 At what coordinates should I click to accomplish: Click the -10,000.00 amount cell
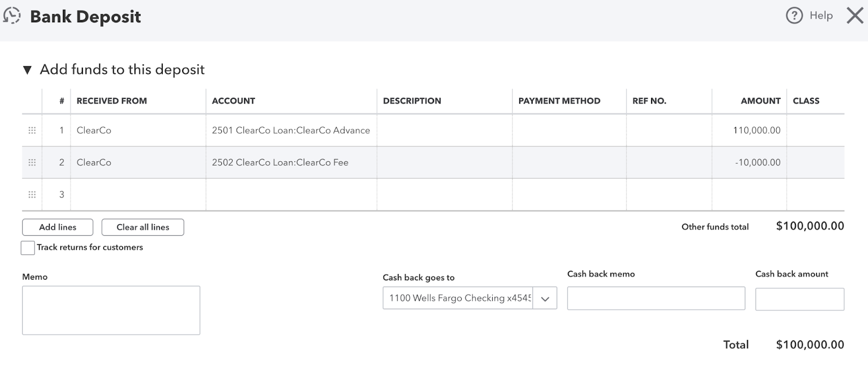pyautogui.click(x=749, y=162)
